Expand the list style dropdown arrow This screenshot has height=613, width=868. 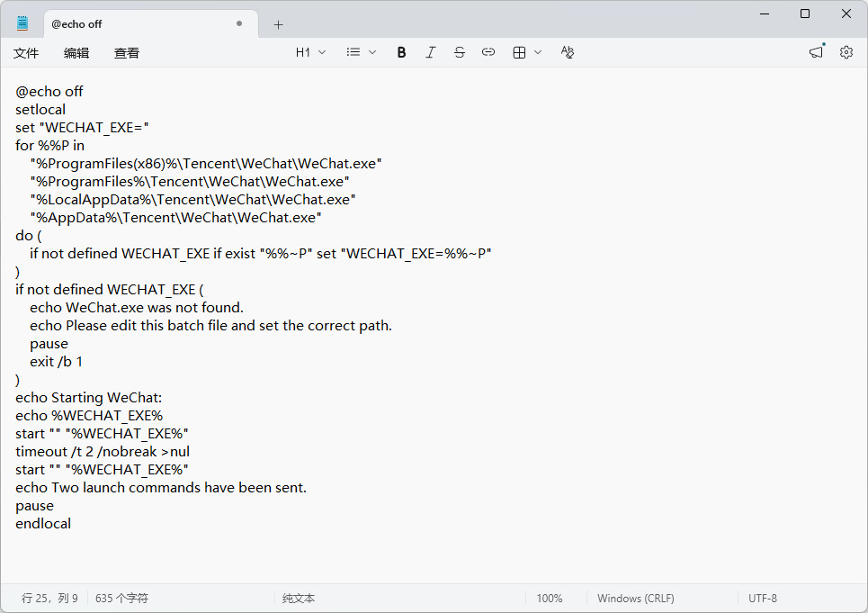click(x=372, y=52)
